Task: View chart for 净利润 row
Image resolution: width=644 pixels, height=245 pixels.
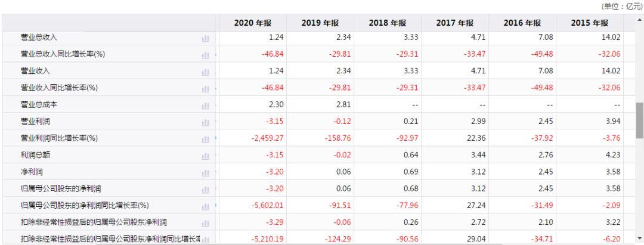Action: coord(206,173)
